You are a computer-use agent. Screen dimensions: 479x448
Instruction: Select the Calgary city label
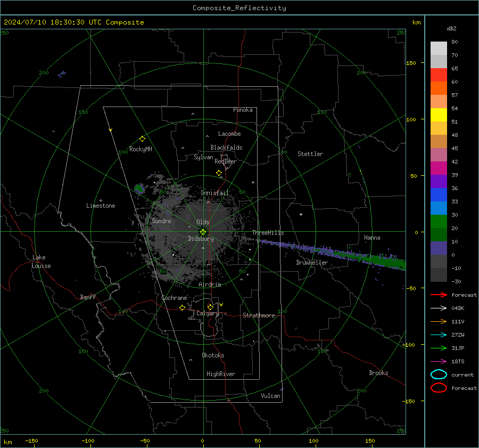pos(208,313)
